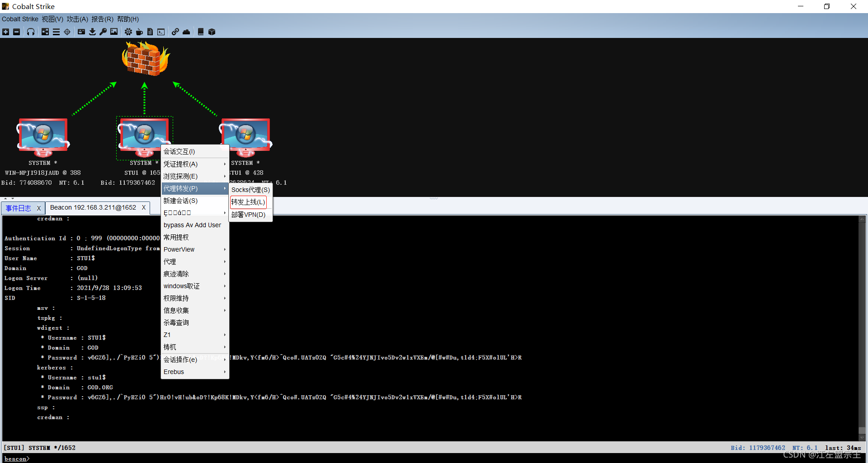
Task: Select the firewall icon in the pivot graph
Action: click(146, 58)
